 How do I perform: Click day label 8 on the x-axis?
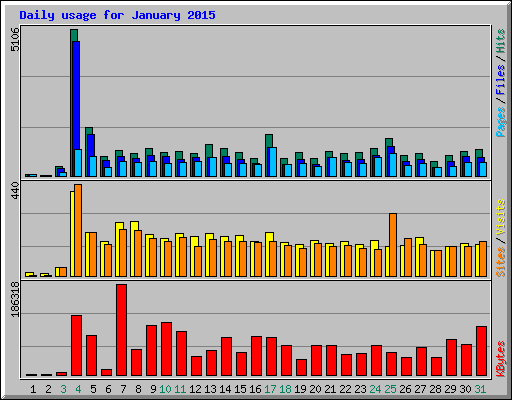[x=138, y=389]
